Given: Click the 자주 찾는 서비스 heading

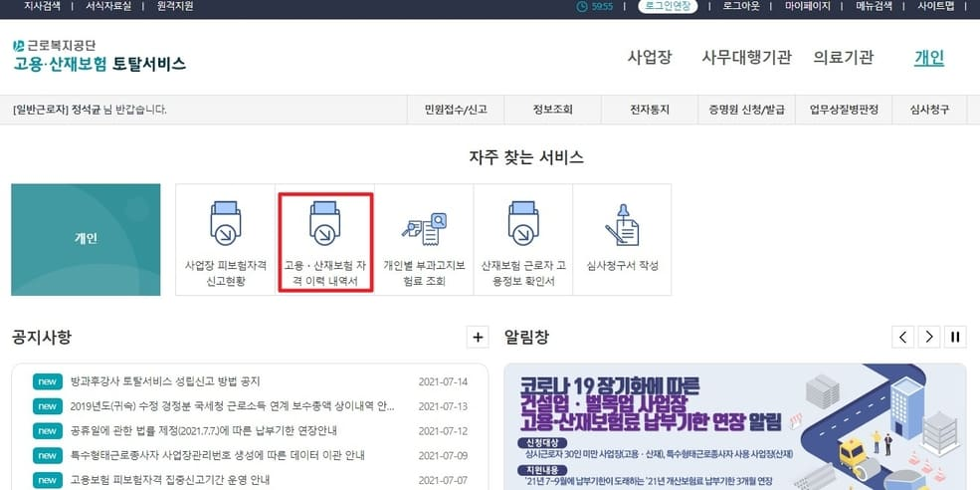Looking at the screenshot, I should click(526, 157).
